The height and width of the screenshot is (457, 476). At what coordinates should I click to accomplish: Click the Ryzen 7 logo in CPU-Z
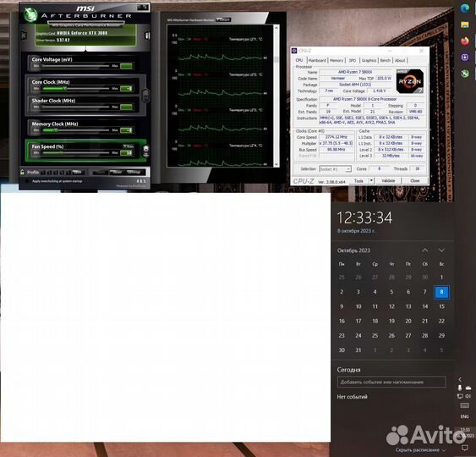[410, 81]
